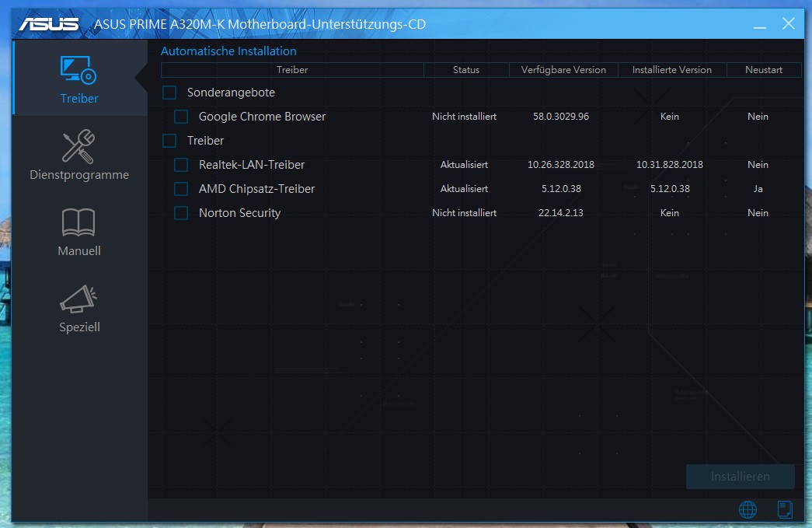Click the Neustart column header
The width and height of the screenshot is (812, 528).
[763, 70]
